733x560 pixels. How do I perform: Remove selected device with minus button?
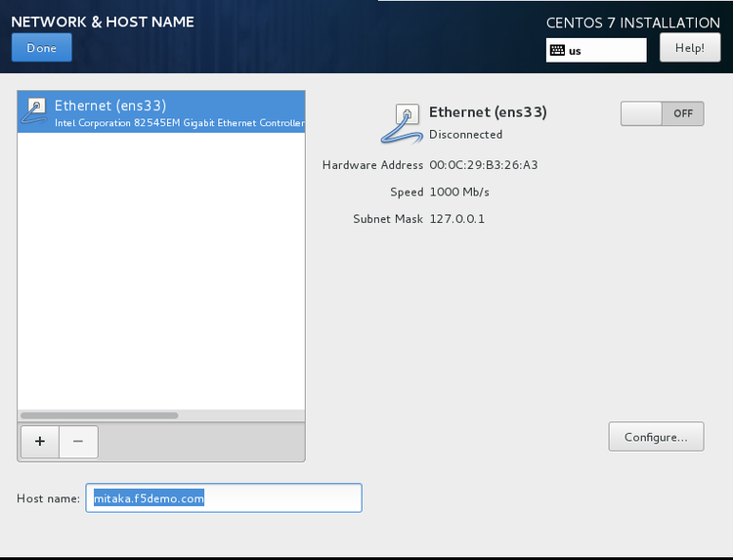pos(78,442)
